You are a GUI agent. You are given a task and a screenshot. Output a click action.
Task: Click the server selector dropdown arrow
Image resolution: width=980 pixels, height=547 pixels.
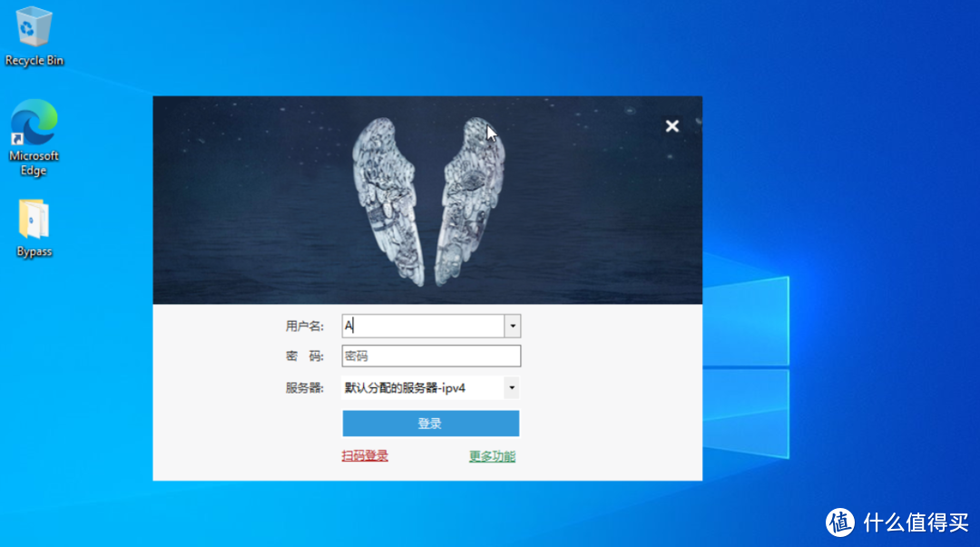[512, 388]
